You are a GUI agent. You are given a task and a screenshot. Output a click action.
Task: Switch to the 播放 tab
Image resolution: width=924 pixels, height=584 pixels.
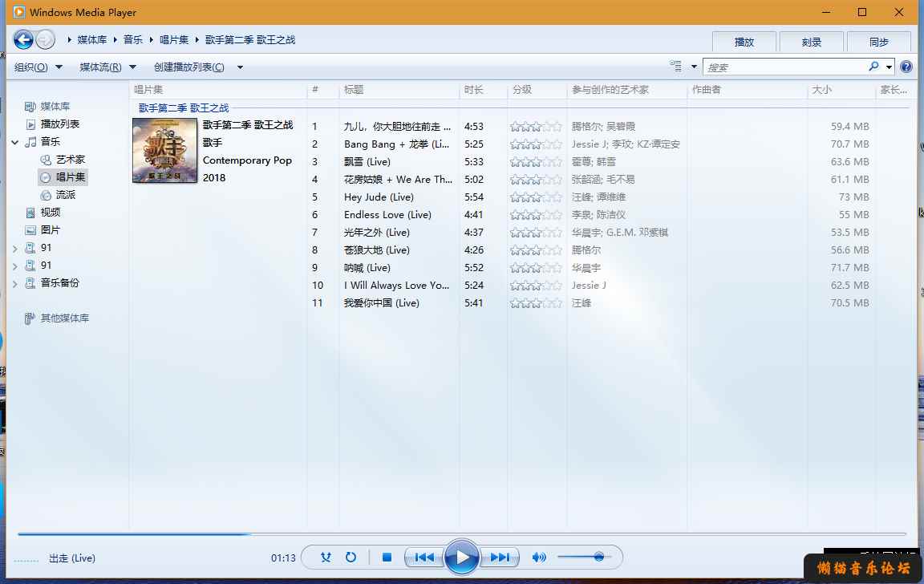pyautogui.click(x=744, y=42)
